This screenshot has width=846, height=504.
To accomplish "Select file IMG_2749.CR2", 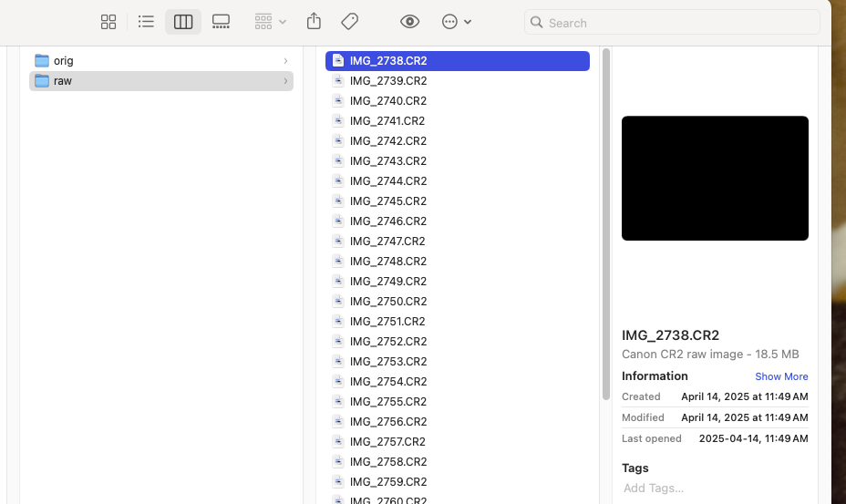I will pyautogui.click(x=457, y=281).
